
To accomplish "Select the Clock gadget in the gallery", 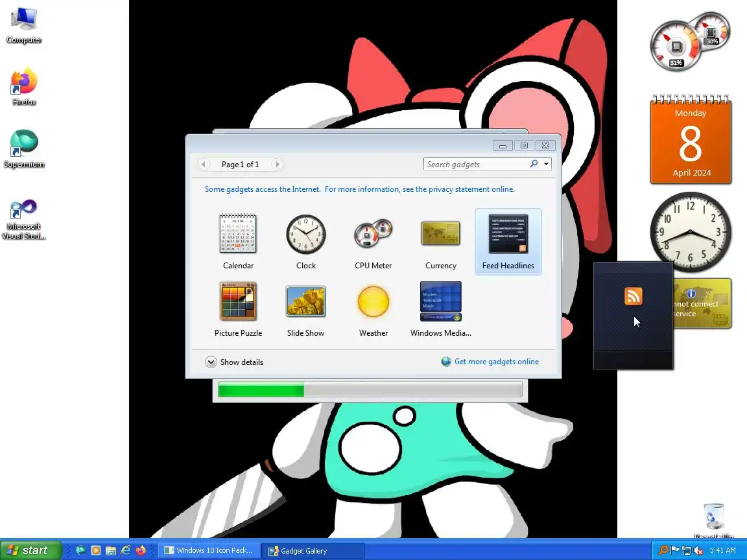I will [306, 241].
